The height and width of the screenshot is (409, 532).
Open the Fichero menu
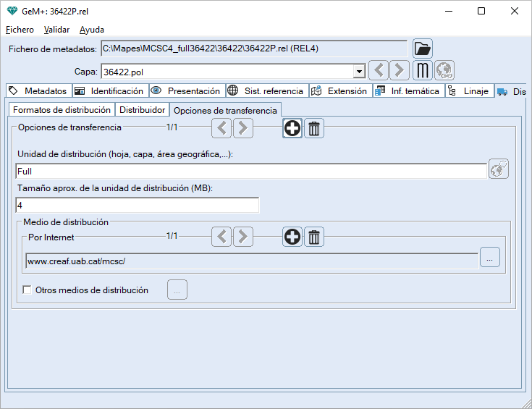point(20,30)
